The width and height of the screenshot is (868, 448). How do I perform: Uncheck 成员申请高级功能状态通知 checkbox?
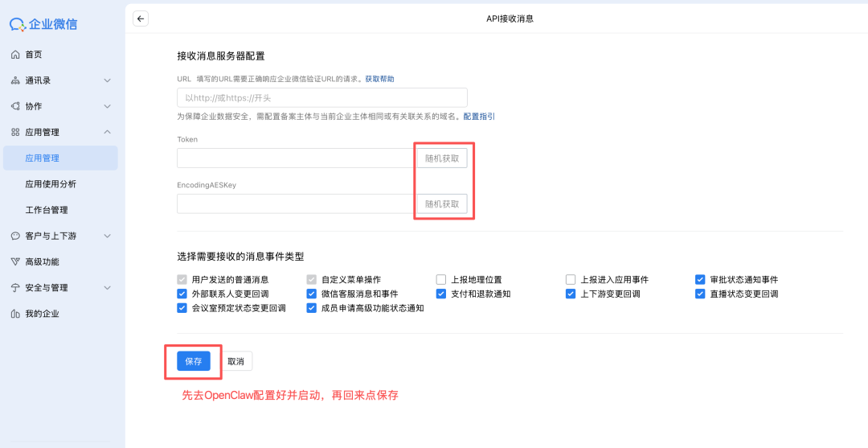[x=311, y=308]
